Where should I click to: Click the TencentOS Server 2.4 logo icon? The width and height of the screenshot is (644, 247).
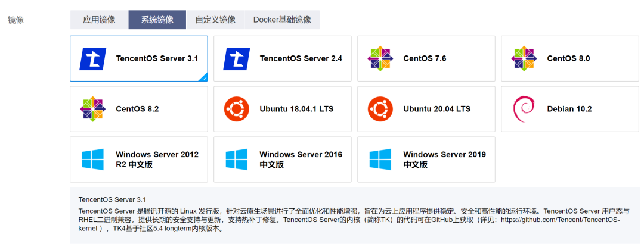237,58
